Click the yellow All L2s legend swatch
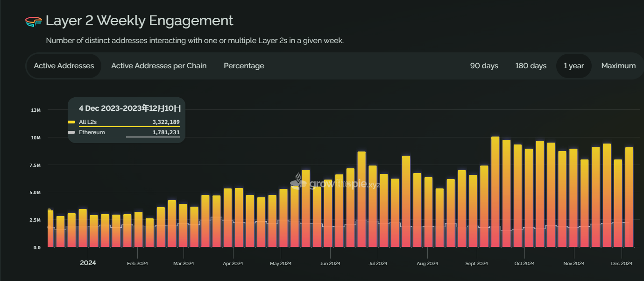Screen dimensions: 644x281 71,122
